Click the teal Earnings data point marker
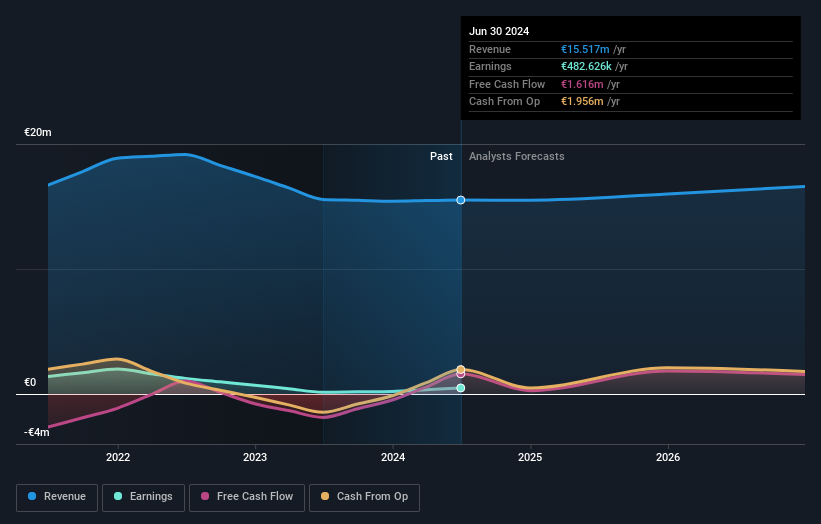 [461, 388]
